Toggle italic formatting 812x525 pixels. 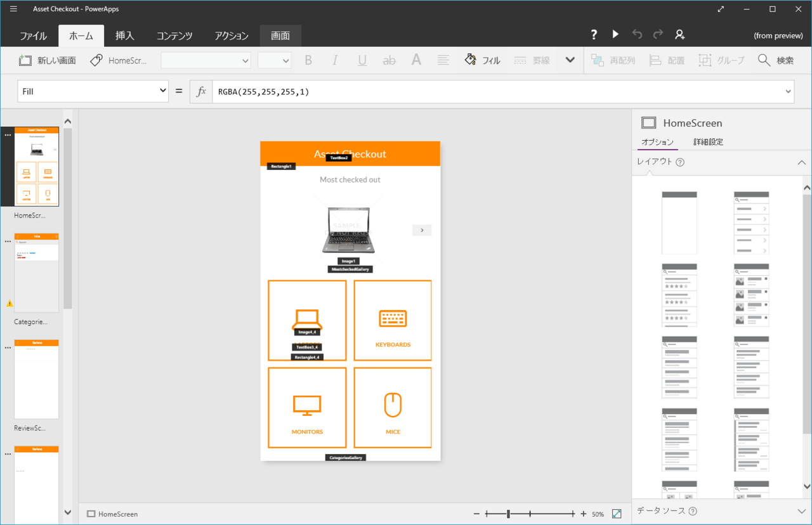click(x=335, y=60)
